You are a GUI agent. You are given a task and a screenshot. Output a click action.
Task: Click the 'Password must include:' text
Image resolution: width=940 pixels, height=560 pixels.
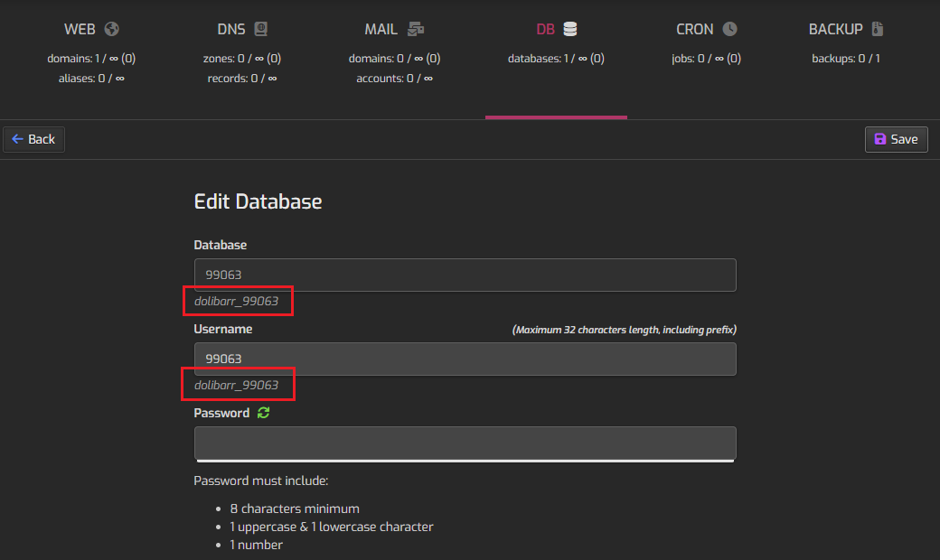tap(261, 481)
